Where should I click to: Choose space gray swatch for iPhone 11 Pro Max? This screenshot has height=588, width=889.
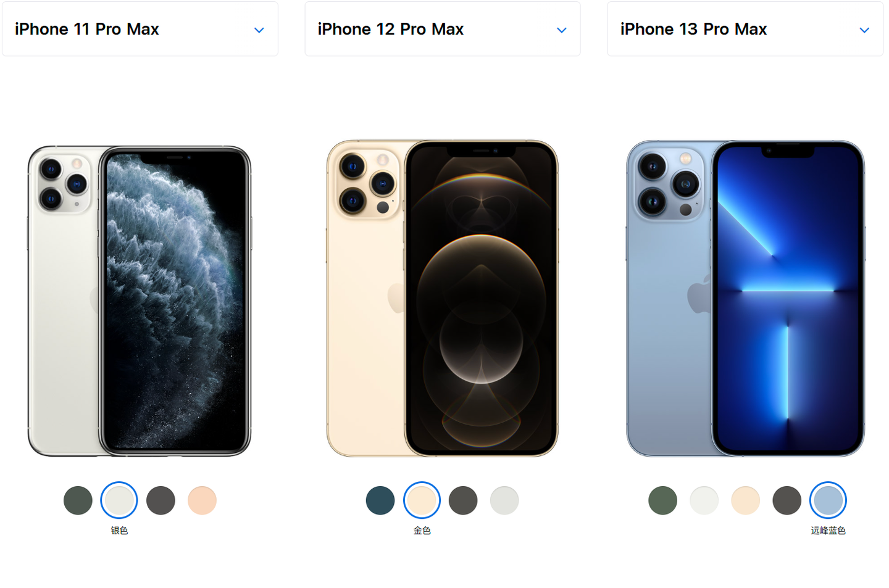pyautogui.click(x=161, y=500)
